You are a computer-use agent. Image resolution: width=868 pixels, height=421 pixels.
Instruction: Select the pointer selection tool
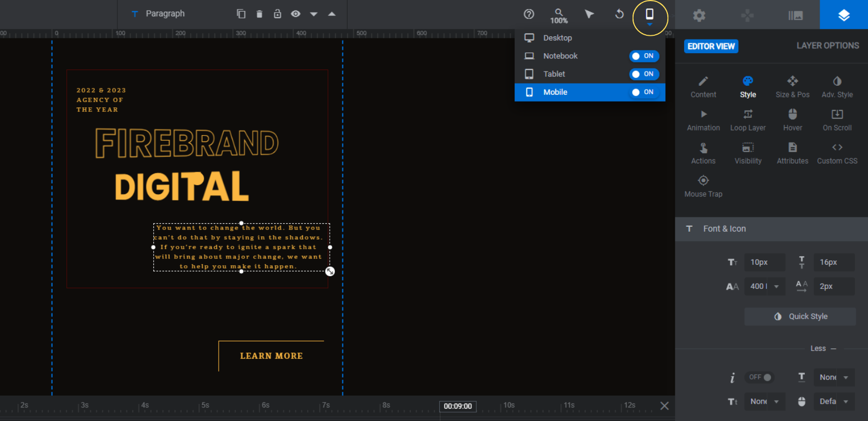589,14
